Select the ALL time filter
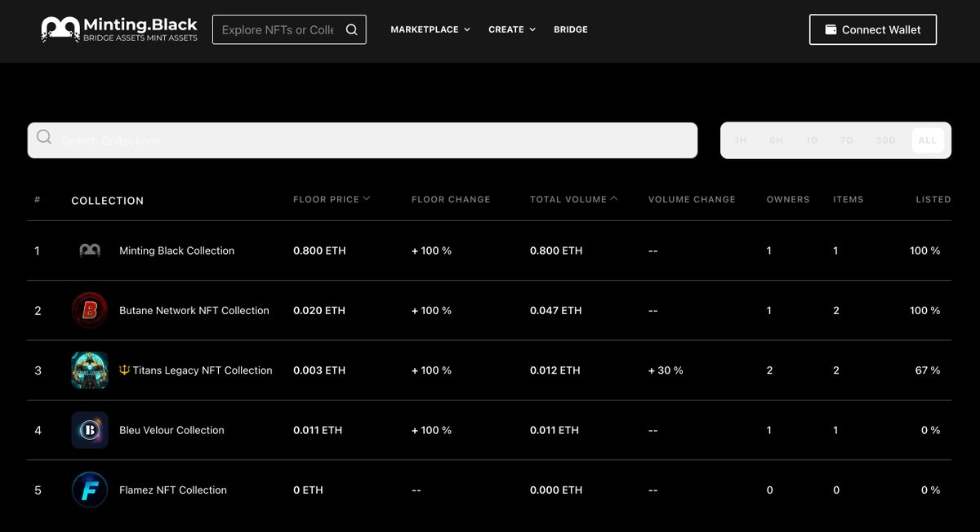Viewport: 980px width, 532px height. coord(928,140)
